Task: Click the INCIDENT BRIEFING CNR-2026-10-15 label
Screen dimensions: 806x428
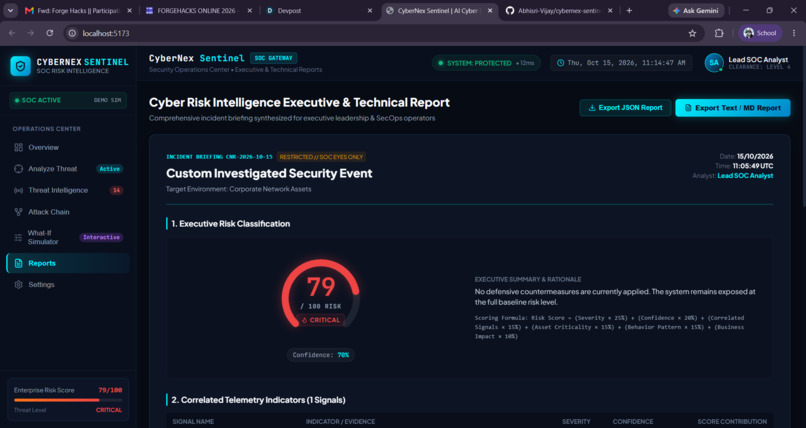Action: click(219, 157)
